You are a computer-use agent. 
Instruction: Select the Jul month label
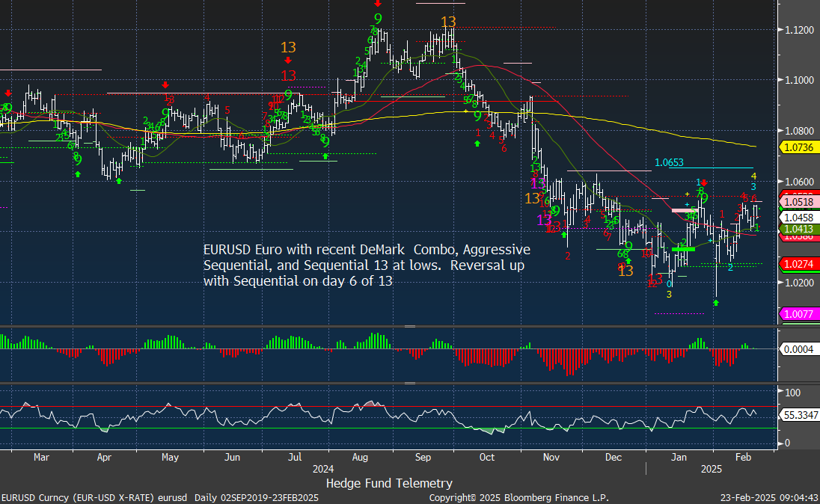(295, 457)
